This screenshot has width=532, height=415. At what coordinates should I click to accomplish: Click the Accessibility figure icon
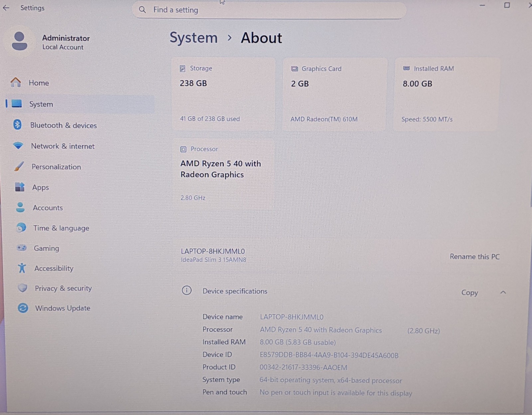click(x=22, y=268)
